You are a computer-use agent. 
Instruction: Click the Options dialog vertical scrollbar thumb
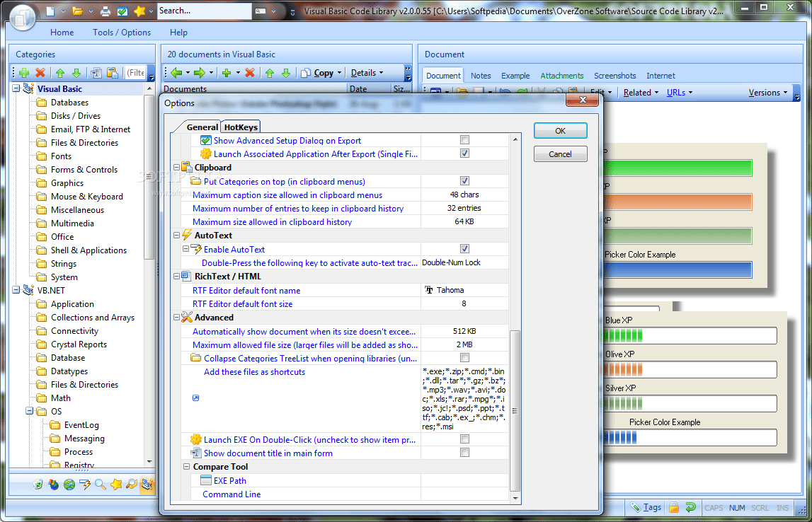(515, 410)
